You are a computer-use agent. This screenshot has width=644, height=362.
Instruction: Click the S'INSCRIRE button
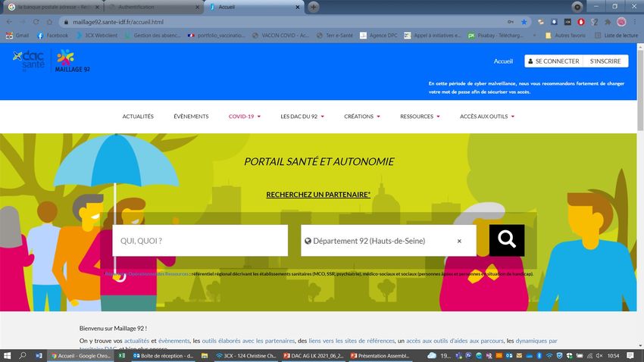click(604, 61)
